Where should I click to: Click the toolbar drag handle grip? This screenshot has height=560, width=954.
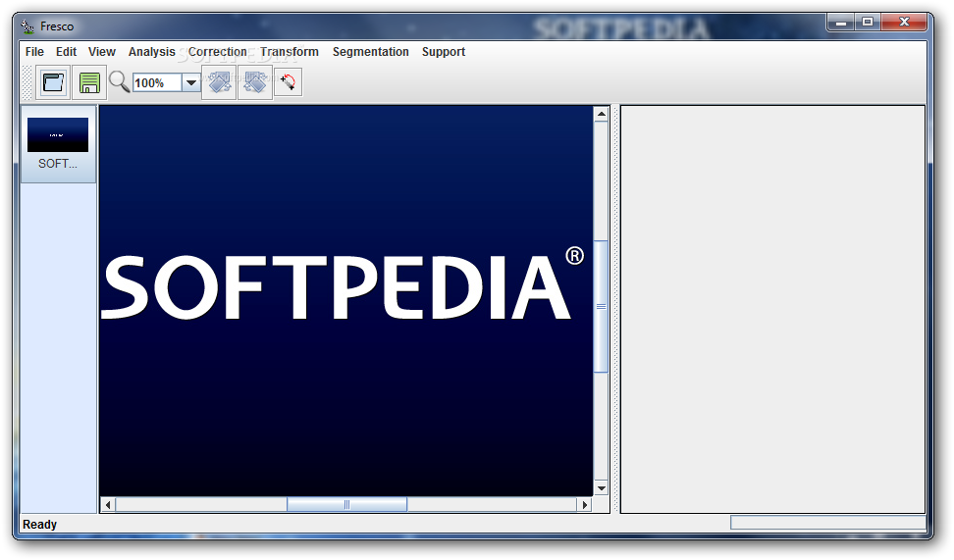pos(27,82)
